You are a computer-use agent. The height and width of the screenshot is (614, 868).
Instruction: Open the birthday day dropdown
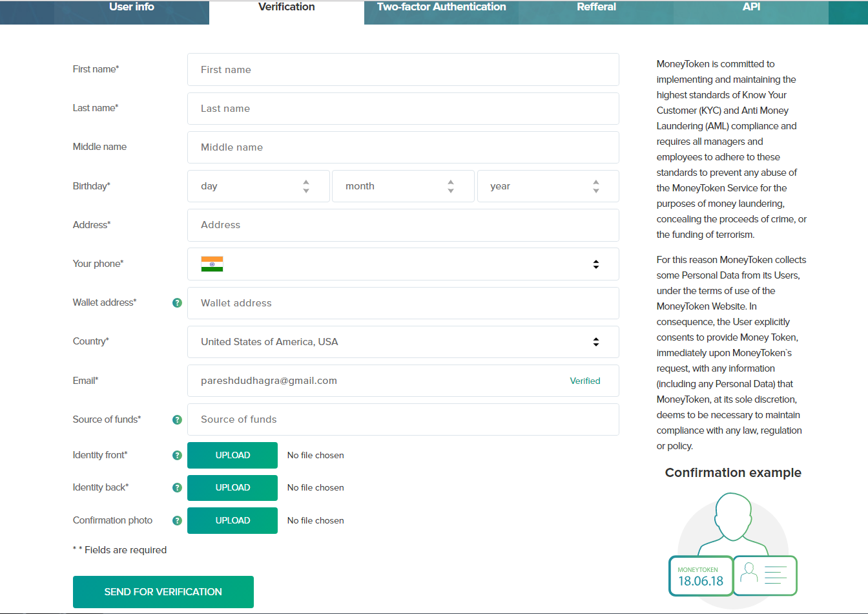258,186
